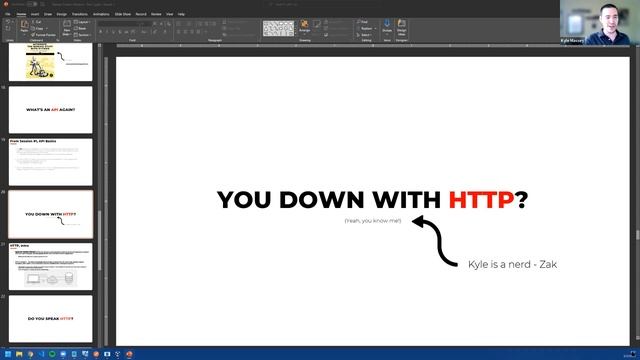The height and width of the screenshot is (360, 640).
Task: Open the Shapes gallery
Action: pyautogui.click(x=278, y=29)
